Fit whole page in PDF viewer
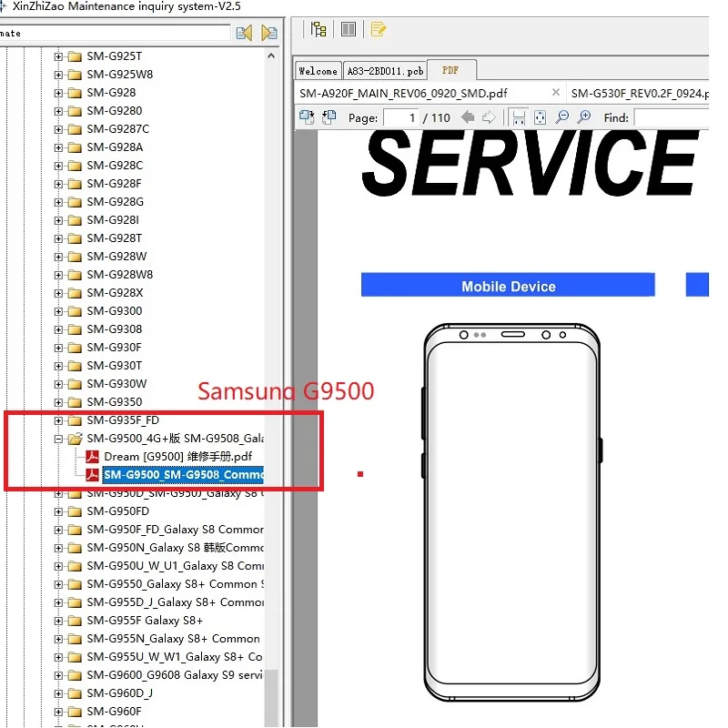Image resolution: width=728 pixels, height=728 pixels. click(x=540, y=117)
